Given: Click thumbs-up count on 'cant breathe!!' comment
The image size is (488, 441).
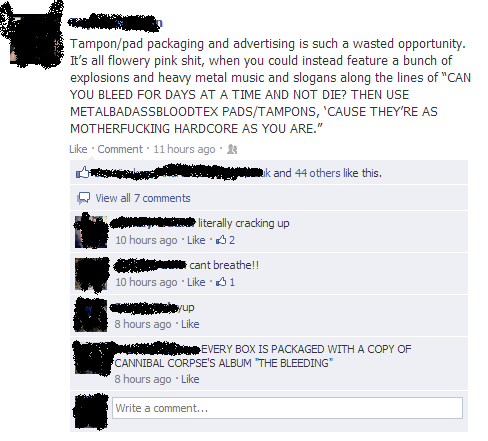Looking at the screenshot, I should click(226, 282).
